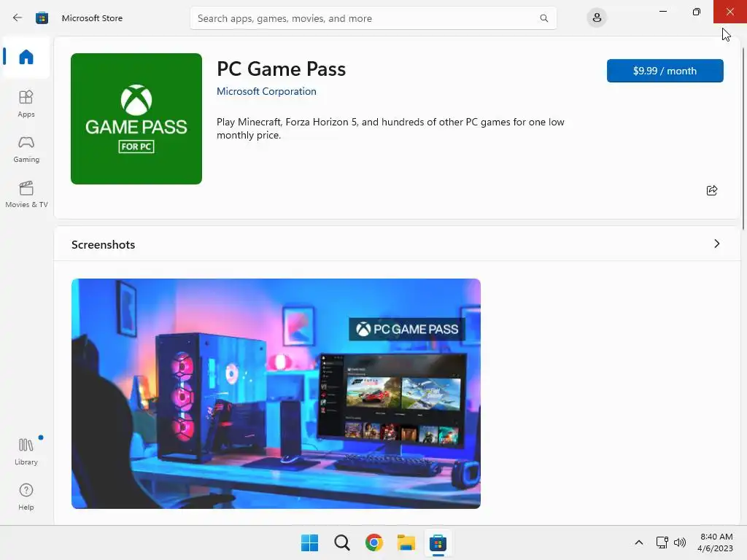
Task: Open Windows Start menu
Action: click(x=309, y=542)
